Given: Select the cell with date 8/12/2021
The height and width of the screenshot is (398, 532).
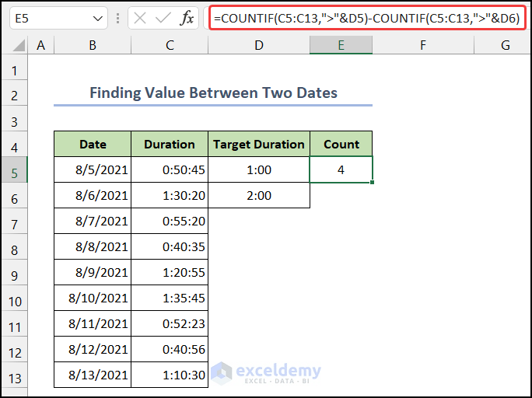Looking at the screenshot, I should click(x=93, y=349).
